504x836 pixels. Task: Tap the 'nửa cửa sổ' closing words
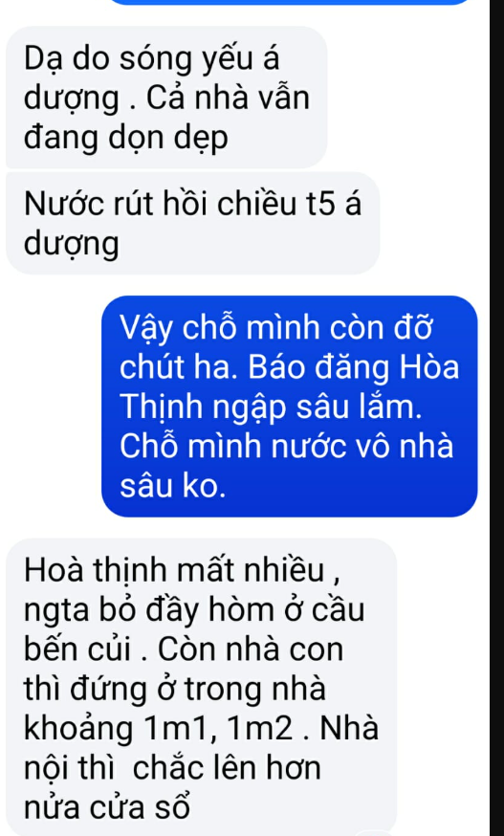107,807
